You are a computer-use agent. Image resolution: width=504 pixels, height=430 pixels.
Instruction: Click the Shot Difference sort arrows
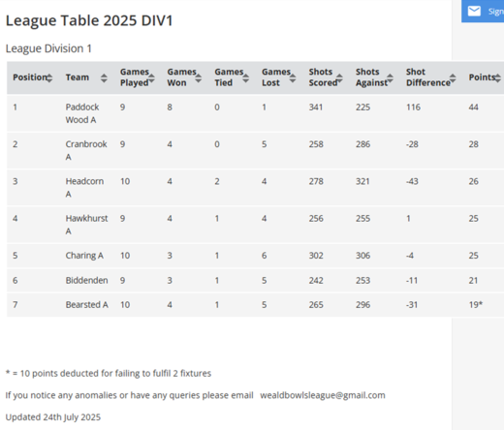pos(453,77)
